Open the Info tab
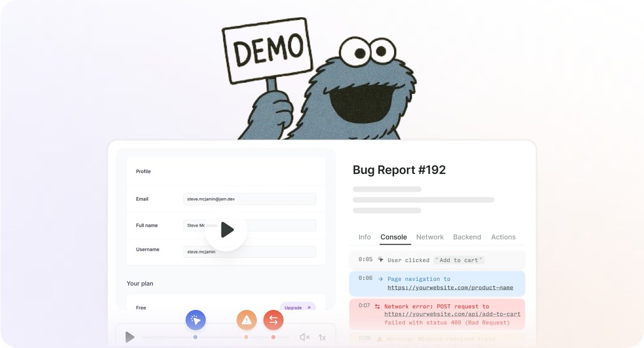 (x=364, y=237)
